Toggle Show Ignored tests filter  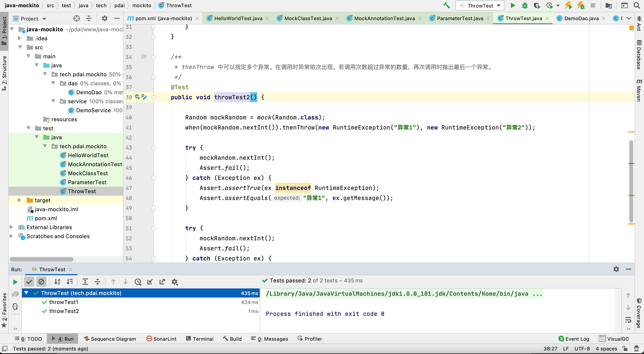(x=42, y=282)
